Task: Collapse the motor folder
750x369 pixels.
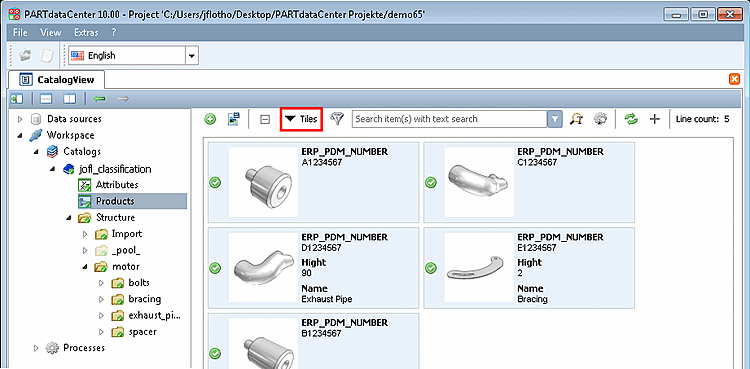Action: (85, 267)
